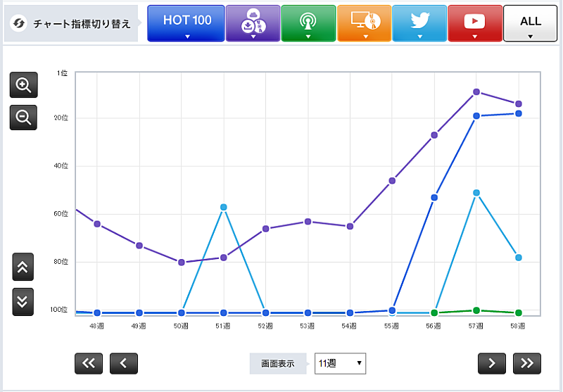Zoom in on the chart

click(23, 85)
